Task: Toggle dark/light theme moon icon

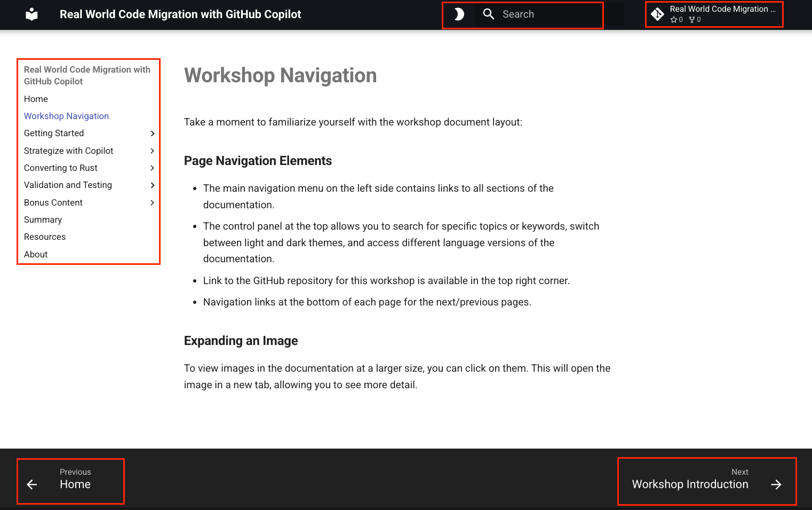Action: click(x=459, y=14)
